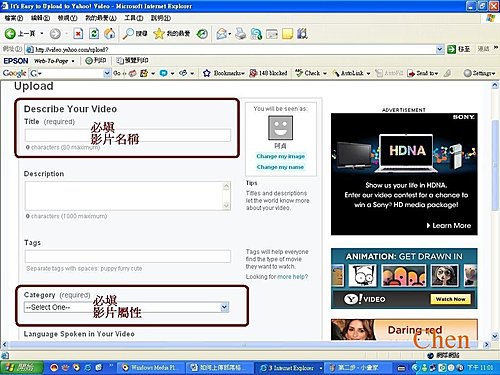Click inside the video Title field
The height and width of the screenshot is (375, 500).
tap(127, 135)
